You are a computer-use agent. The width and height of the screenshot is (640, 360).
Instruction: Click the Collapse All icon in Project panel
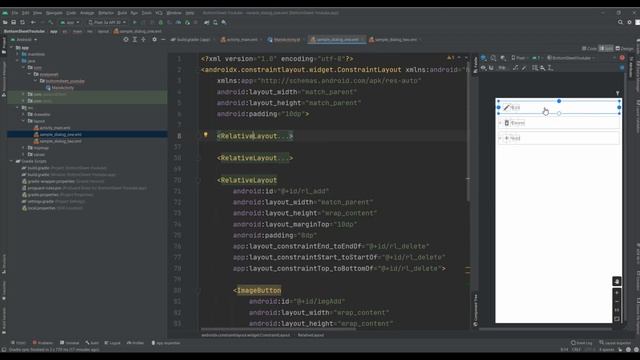(x=143, y=40)
